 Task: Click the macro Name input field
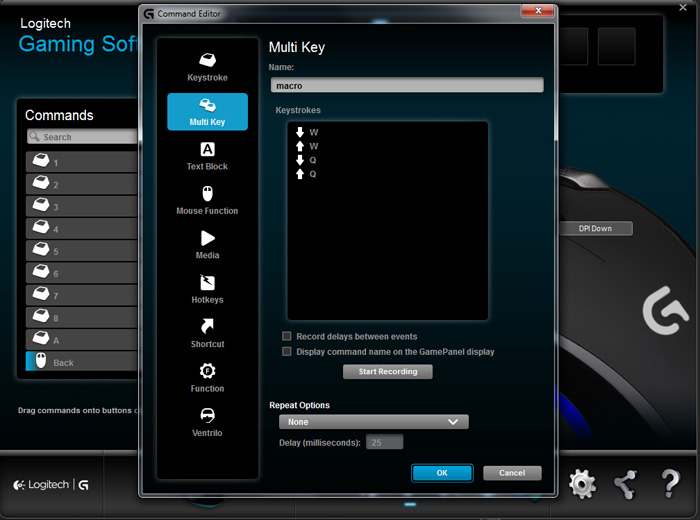click(x=407, y=85)
